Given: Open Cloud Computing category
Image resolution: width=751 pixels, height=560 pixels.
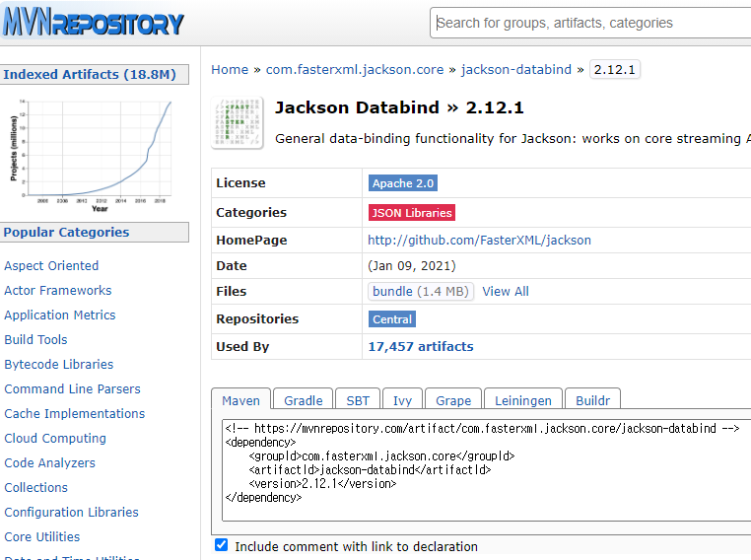Looking at the screenshot, I should [55, 439].
